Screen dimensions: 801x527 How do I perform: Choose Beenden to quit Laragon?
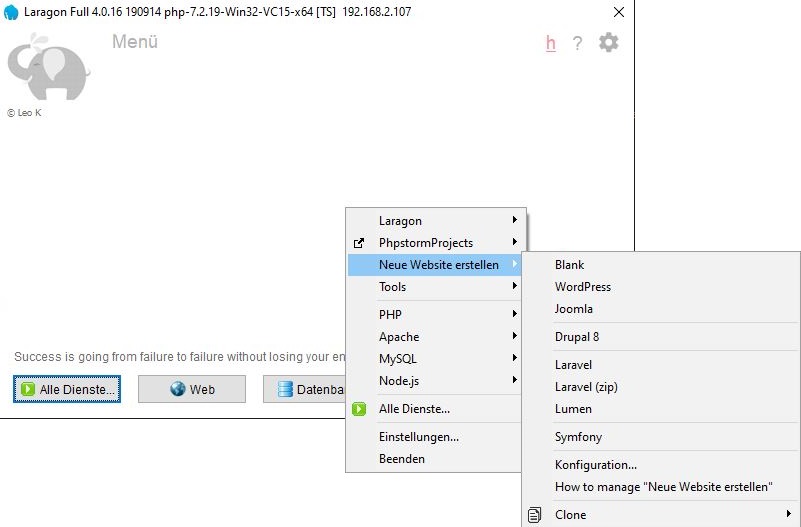[x=434, y=459]
